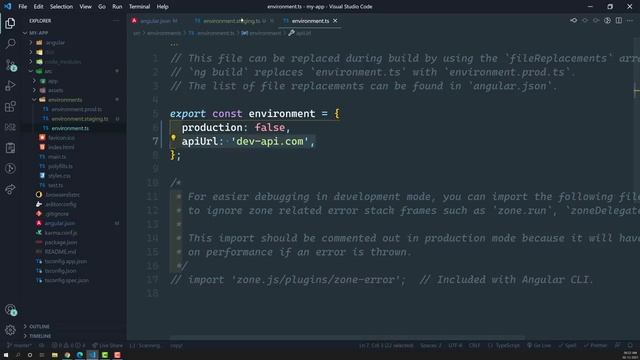The height and width of the screenshot is (360, 640).
Task: Open the Live Share activity bar icon
Action: point(10,189)
